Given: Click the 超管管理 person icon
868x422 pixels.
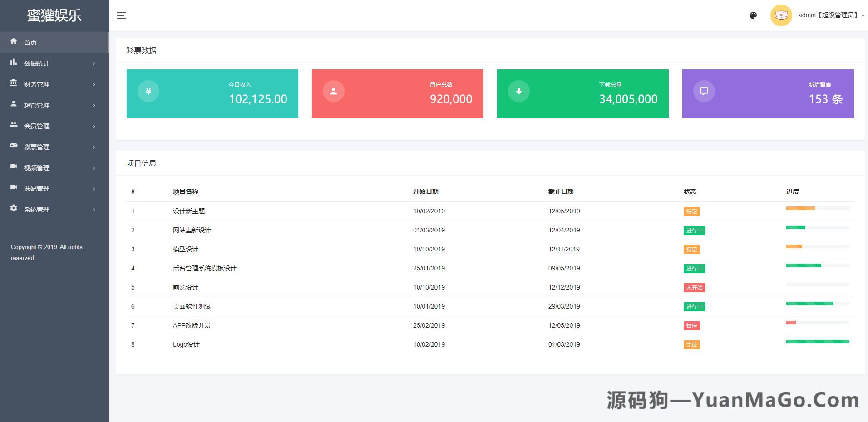Looking at the screenshot, I should click(x=14, y=104).
